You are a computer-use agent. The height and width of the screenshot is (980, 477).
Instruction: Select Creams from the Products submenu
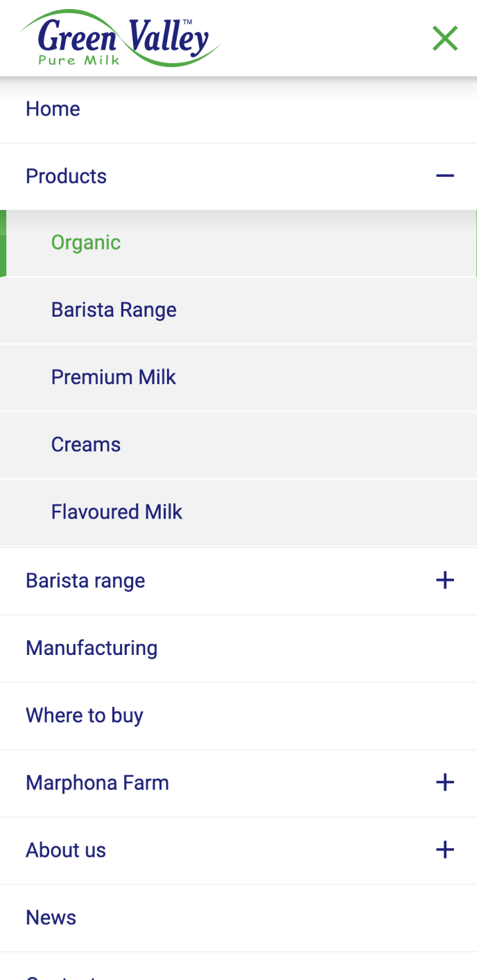point(86,444)
